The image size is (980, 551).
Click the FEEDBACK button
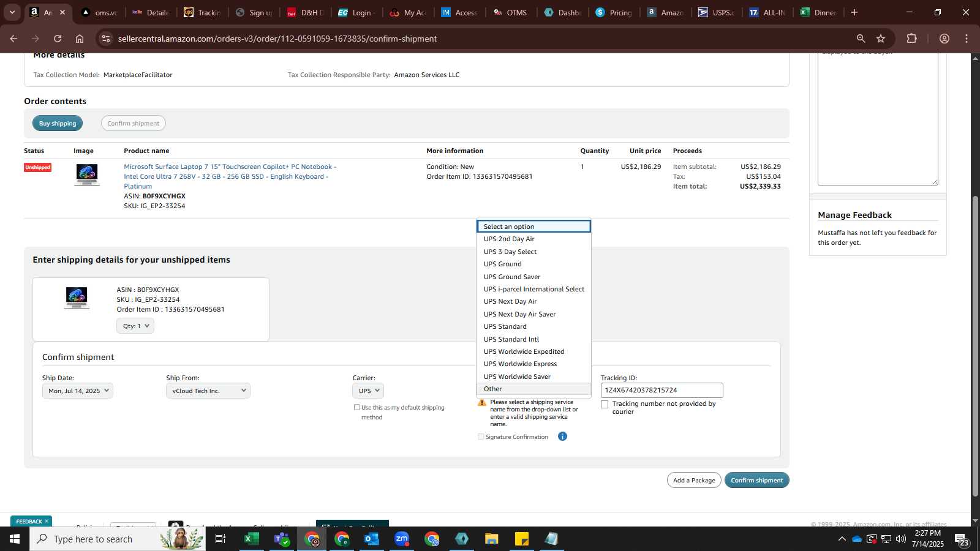[x=29, y=522]
